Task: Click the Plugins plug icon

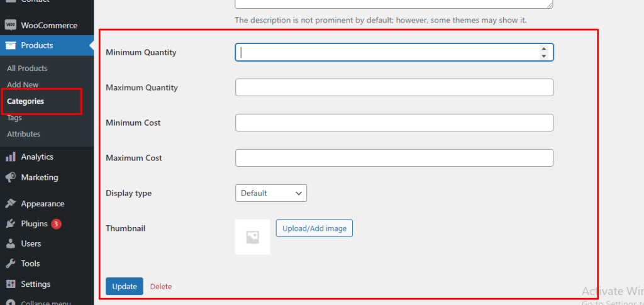Action: click(10, 224)
